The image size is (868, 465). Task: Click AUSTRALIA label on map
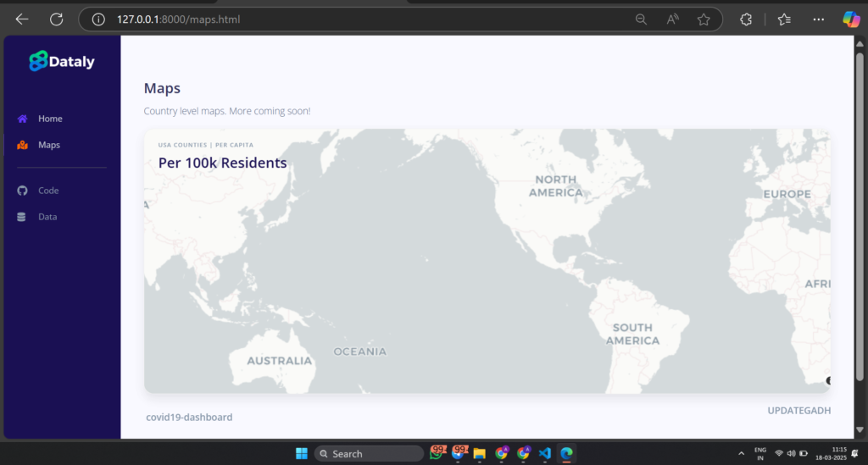(280, 361)
